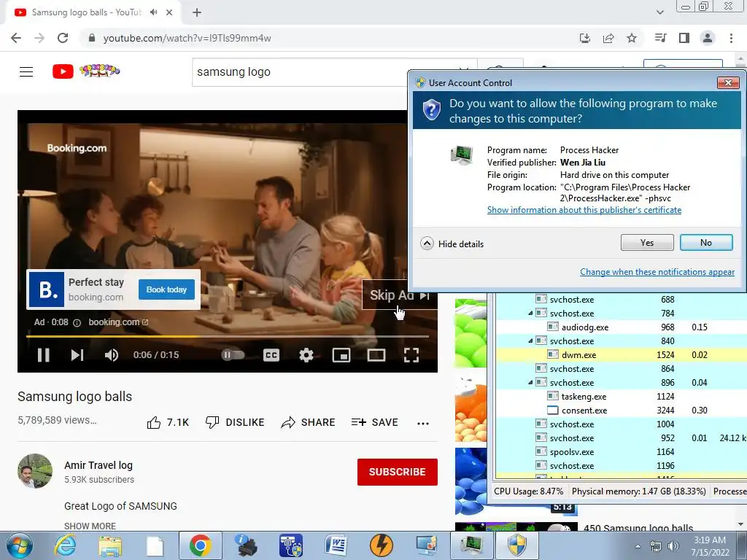The image size is (747, 560).
Task: Click No in User Account Control
Action: (706, 242)
